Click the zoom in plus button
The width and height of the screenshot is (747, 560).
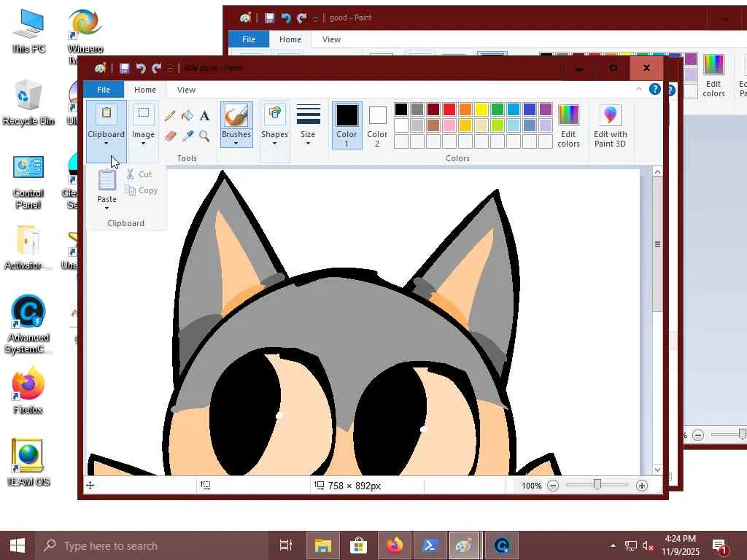[x=642, y=486]
